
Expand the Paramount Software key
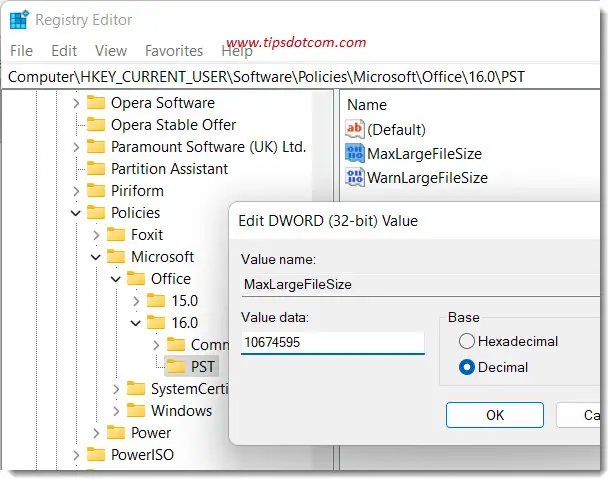click(x=76, y=147)
